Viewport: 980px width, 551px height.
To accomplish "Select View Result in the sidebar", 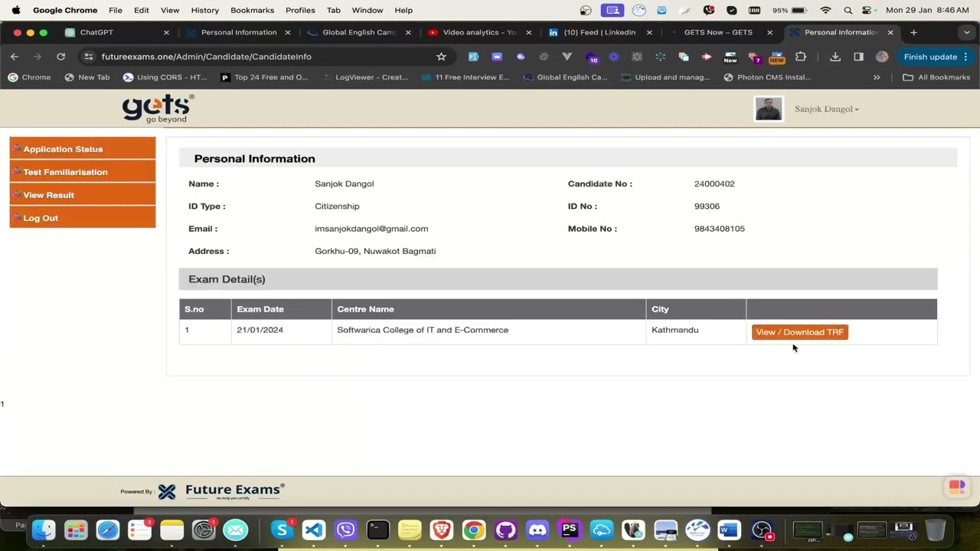I will tap(83, 194).
